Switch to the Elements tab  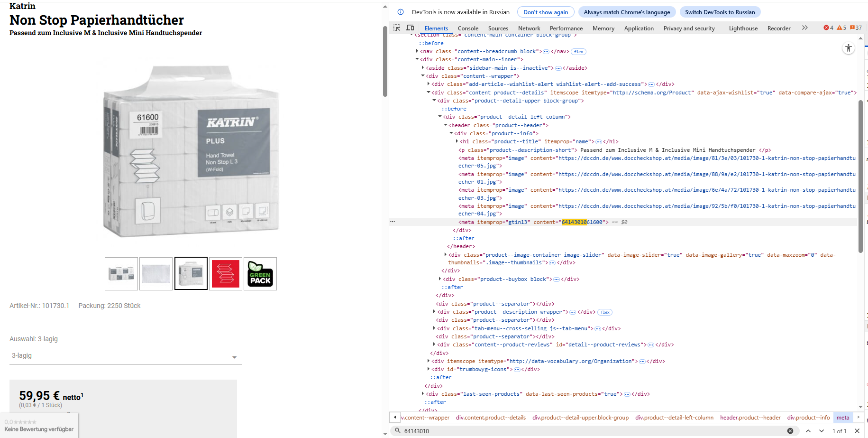tap(436, 28)
